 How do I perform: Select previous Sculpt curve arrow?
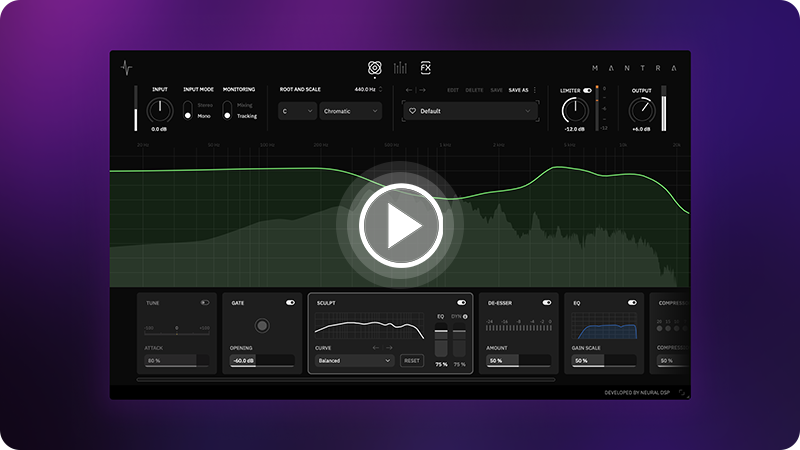pos(376,347)
